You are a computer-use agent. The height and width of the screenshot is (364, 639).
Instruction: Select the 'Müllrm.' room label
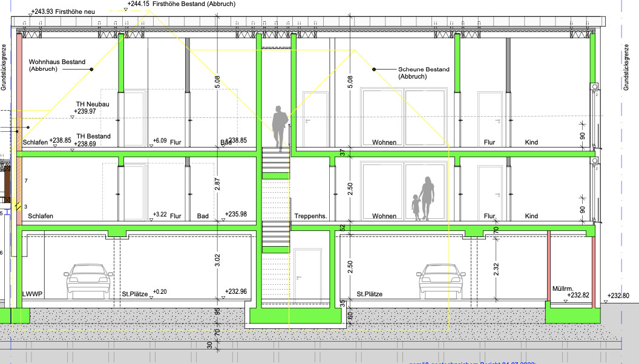point(563,288)
